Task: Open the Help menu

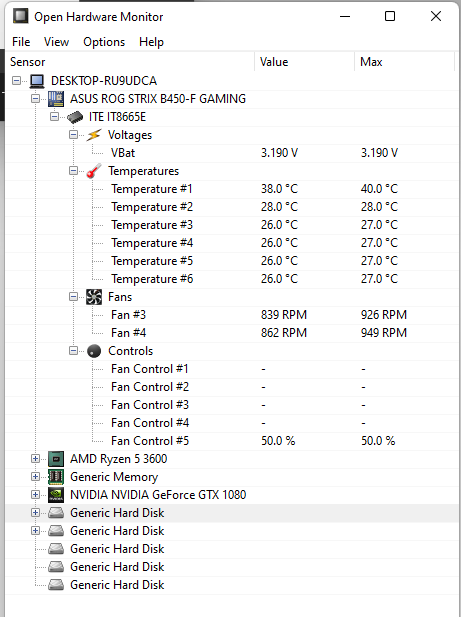Action: point(151,42)
